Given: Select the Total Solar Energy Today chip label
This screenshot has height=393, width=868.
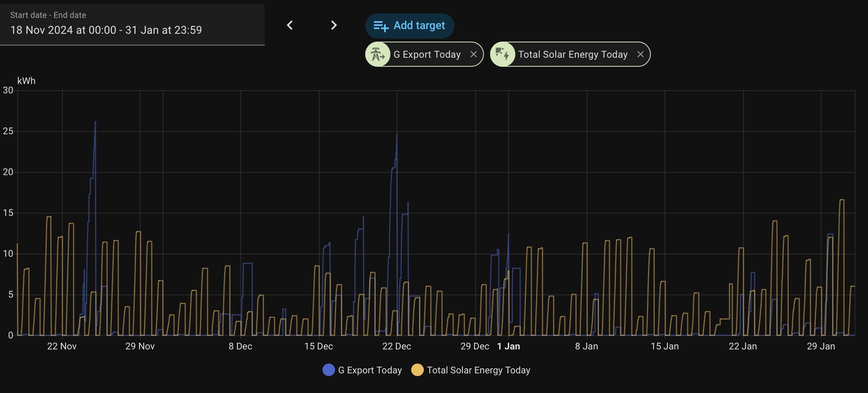Looking at the screenshot, I should (573, 55).
